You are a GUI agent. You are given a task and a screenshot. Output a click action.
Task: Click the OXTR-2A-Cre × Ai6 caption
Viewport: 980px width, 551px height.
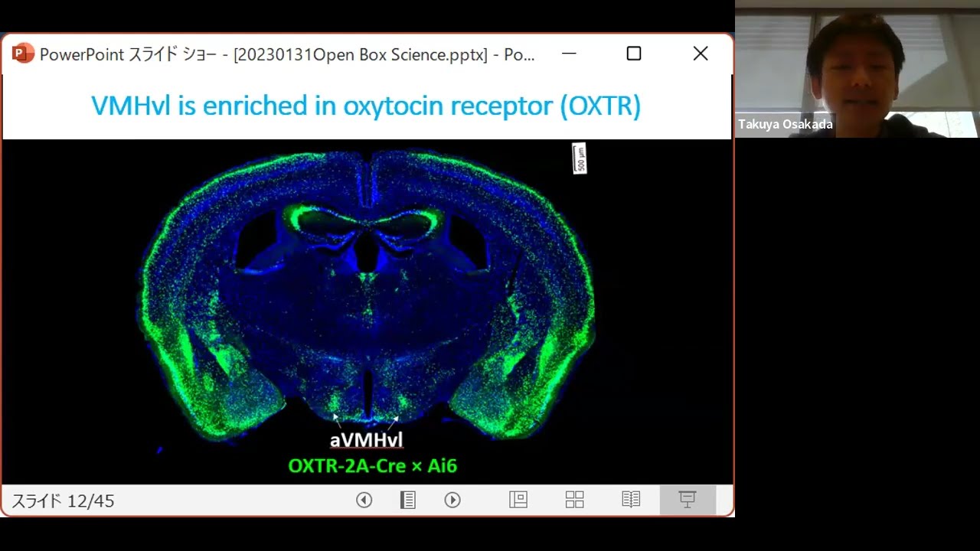pos(372,465)
